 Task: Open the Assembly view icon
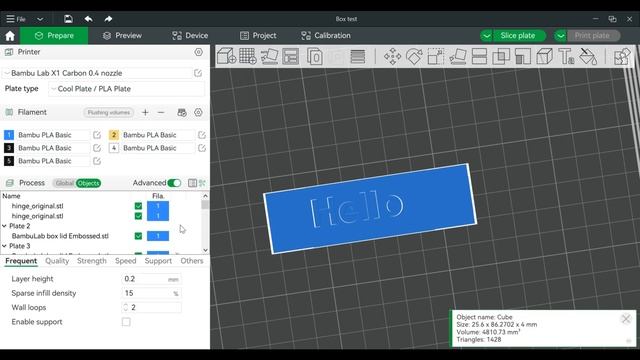(x=622, y=56)
